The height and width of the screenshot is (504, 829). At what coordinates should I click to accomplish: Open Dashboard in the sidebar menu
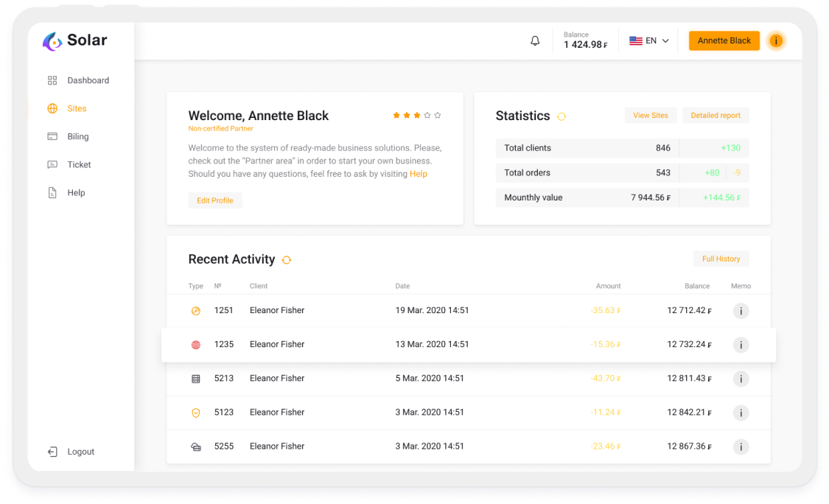(x=88, y=80)
